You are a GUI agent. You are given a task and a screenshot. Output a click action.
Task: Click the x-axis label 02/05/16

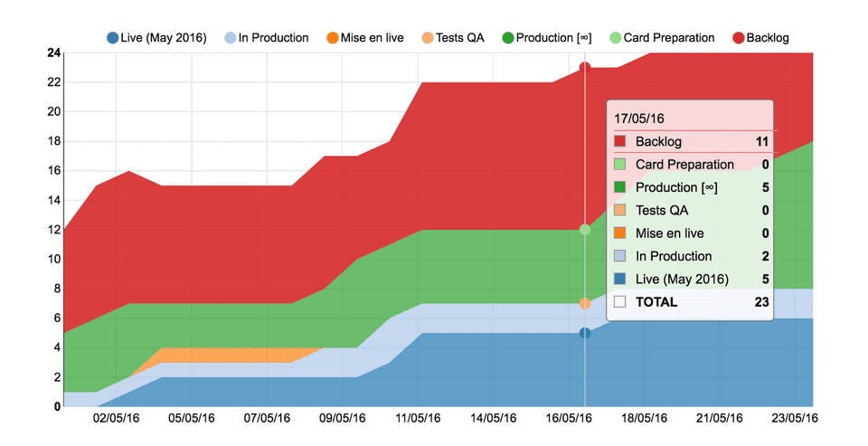[x=117, y=418]
